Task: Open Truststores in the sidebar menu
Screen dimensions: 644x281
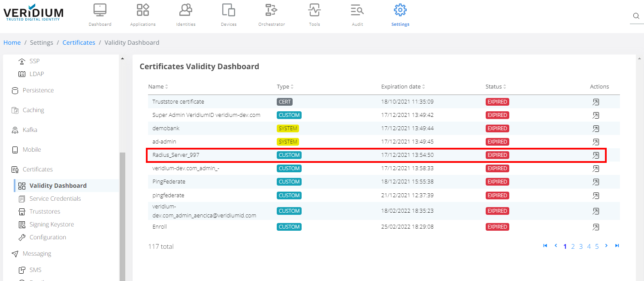Action: (45, 211)
